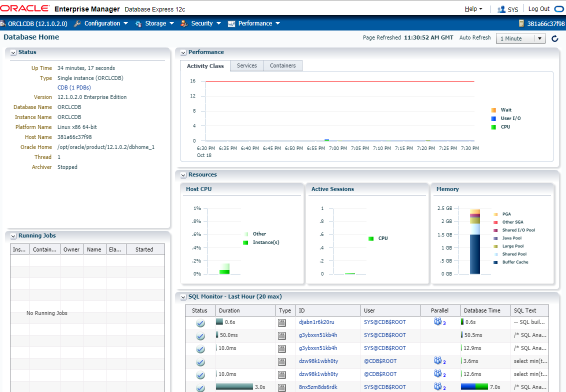Open the CDB (1 PDBs) link
This screenshot has width=566, height=392.
(74, 87)
